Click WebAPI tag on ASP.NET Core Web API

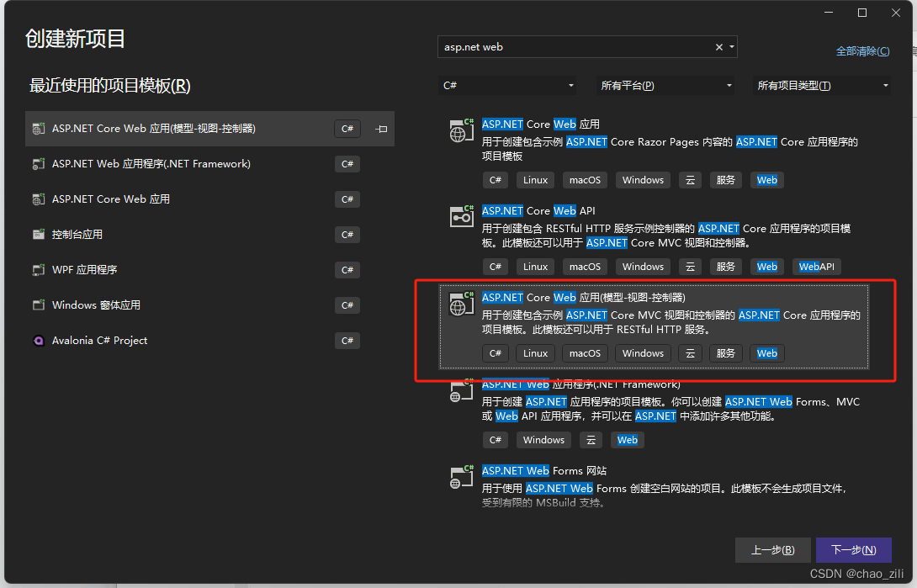pos(816,267)
